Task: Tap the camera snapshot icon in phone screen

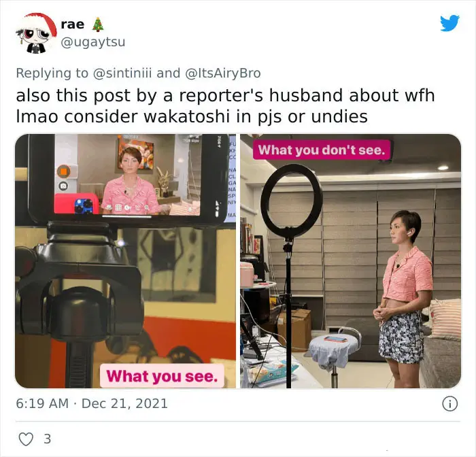Action: coord(63,186)
